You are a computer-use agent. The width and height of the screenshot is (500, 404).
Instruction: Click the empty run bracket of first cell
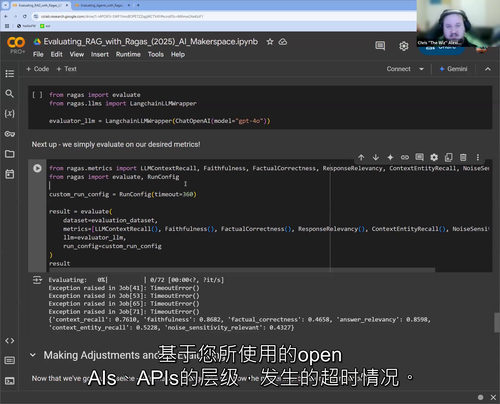click(37, 95)
